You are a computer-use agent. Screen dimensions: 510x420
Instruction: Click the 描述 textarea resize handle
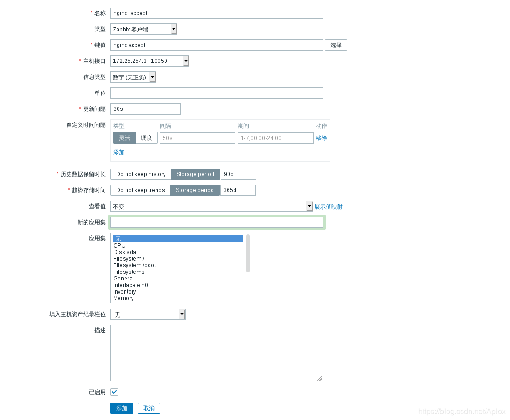coord(320,378)
